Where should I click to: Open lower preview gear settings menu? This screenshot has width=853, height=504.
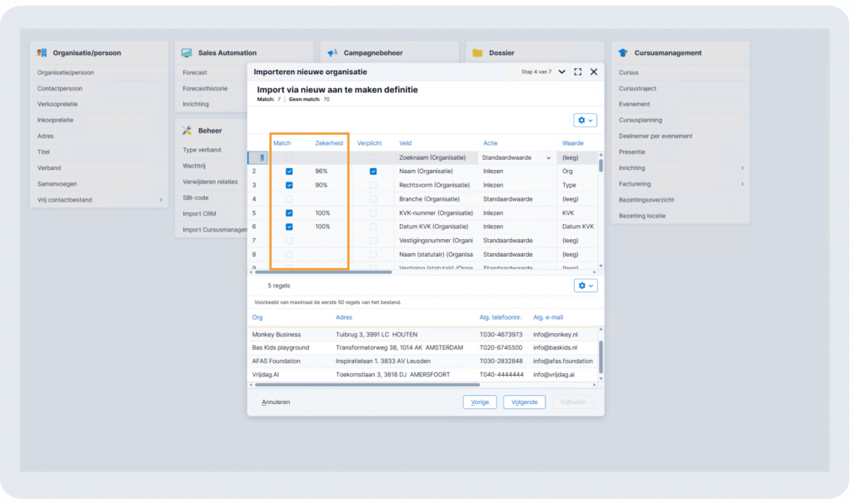(x=586, y=286)
